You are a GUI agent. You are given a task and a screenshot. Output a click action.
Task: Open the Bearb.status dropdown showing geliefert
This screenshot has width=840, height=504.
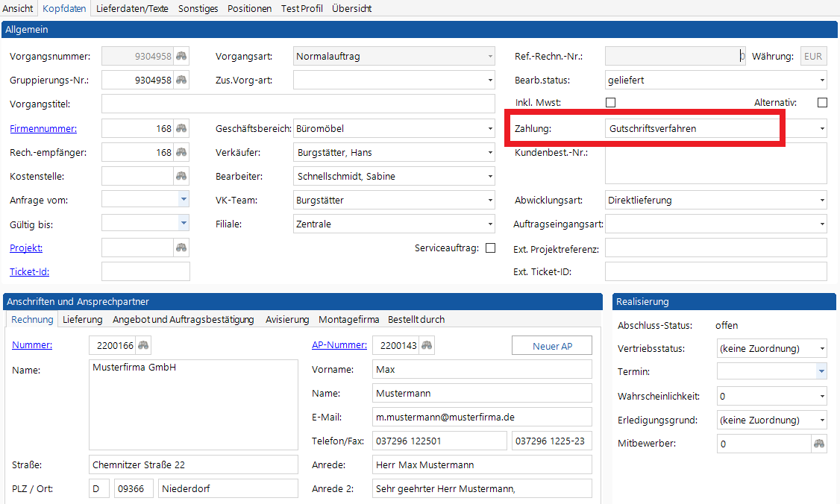tap(822, 81)
